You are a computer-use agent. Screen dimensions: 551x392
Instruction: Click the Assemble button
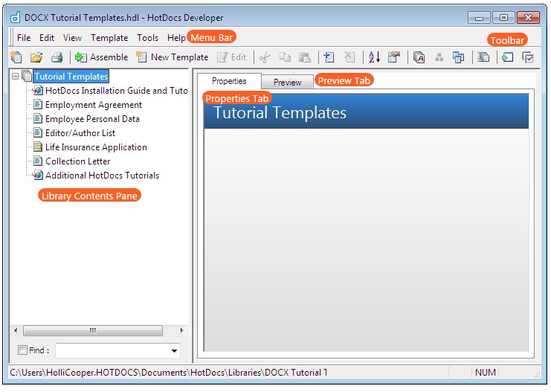click(101, 57)
